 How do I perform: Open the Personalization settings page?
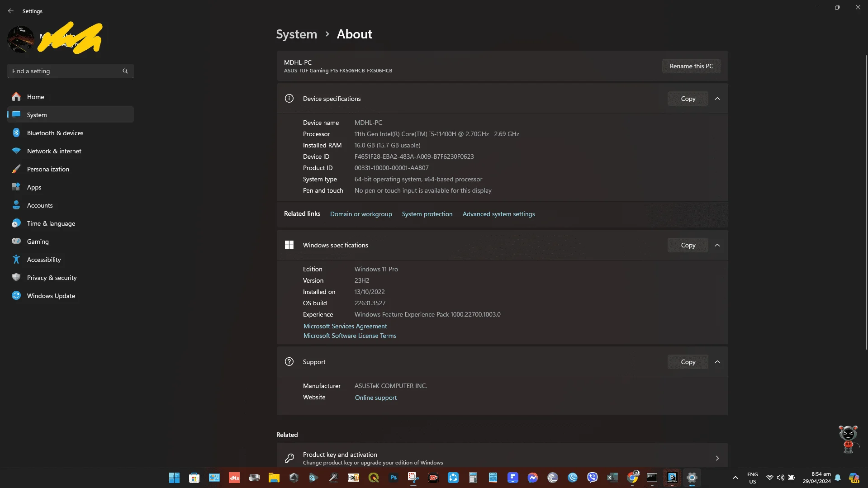click(x=71, y=169)
